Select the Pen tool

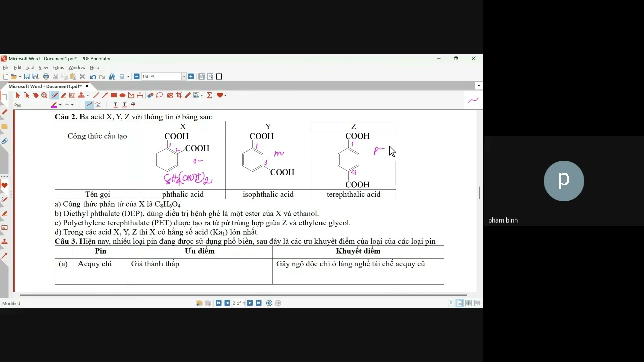pos(55,95)
